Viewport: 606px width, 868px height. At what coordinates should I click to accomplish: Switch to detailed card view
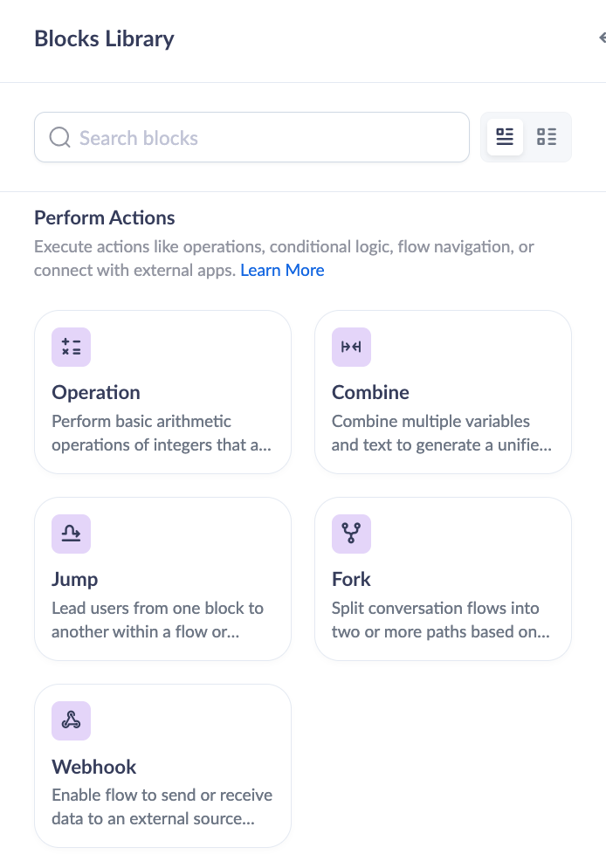click(x=505, y=137)
